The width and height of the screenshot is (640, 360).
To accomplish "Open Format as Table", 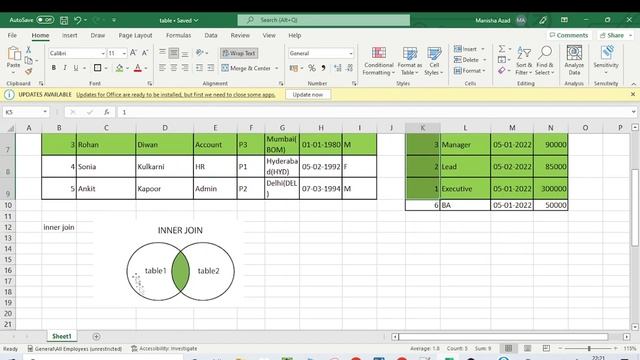I will coord(410,61).
